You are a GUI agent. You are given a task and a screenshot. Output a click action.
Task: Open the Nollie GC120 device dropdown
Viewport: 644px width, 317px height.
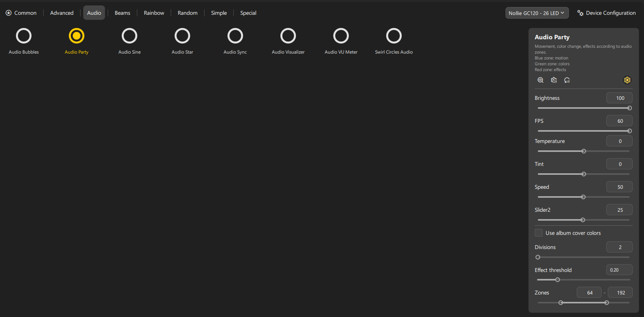[537, 13]
